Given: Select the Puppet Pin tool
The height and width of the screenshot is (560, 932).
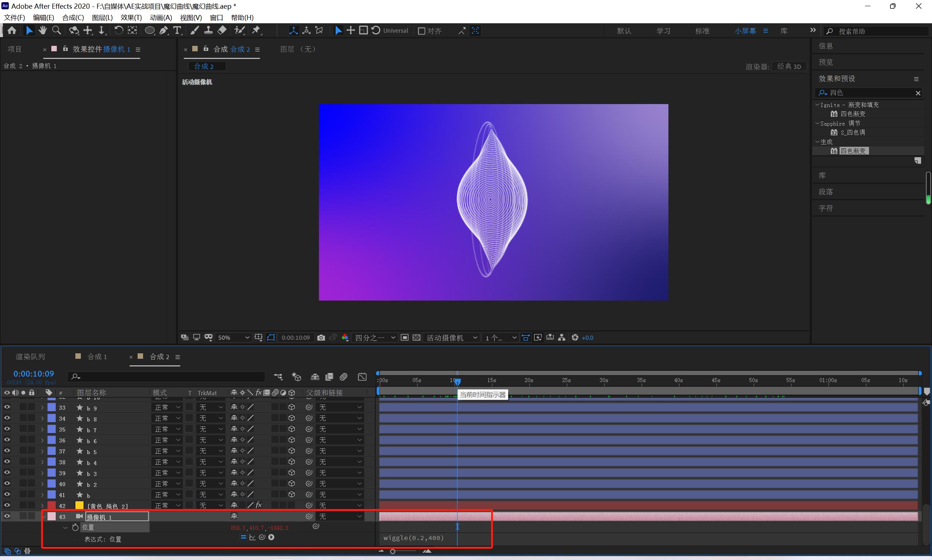Looking at the screenshot, I should pos(256,31).
